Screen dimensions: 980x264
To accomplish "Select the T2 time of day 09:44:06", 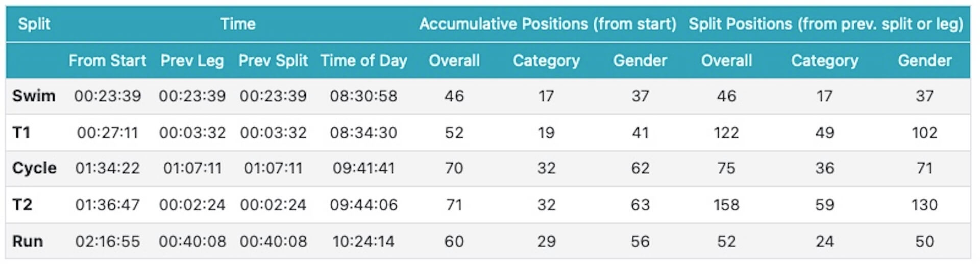I will point(363,204).
